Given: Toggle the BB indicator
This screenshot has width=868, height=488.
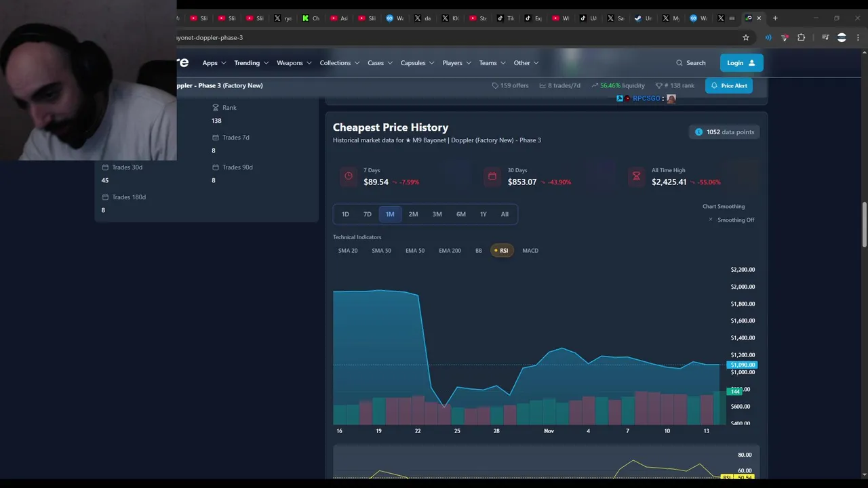Looking at the screenshot, I should pyautogui.click(x=479, y=251).
